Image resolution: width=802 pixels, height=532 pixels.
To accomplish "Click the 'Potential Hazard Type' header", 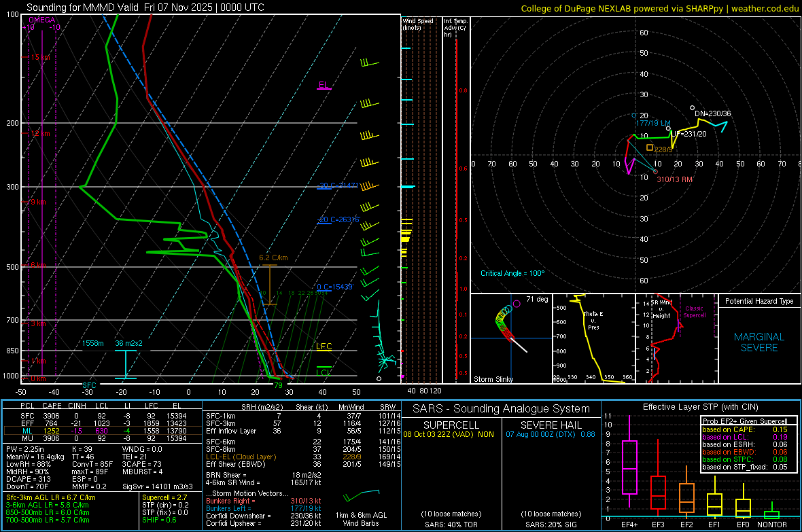I will [759, 301].
